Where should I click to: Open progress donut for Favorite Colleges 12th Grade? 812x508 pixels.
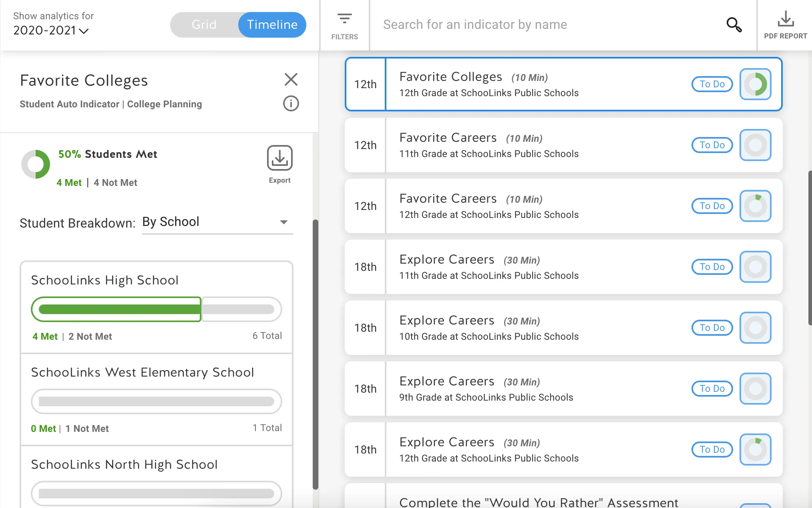[x=756, y=84]
